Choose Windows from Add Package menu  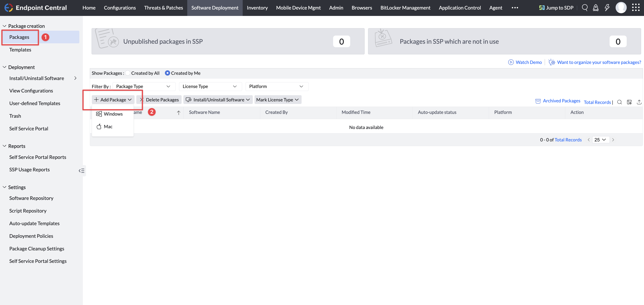113,114
